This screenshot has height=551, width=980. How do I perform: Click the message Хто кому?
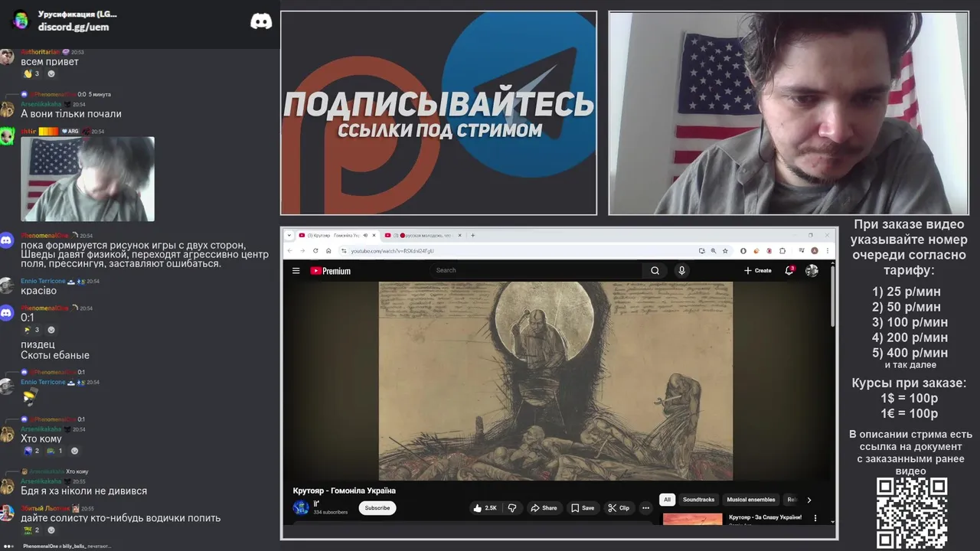pos(43,439)
